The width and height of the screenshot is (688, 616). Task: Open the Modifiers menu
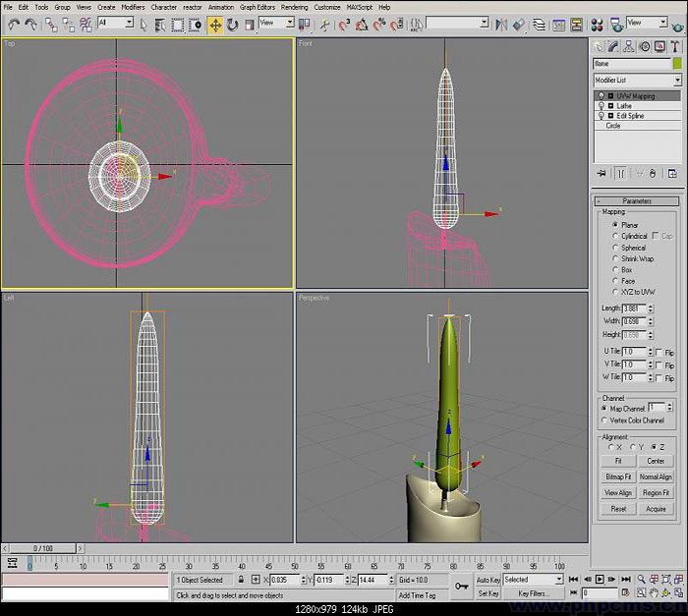pyautogui.click(x=133, y=8)
